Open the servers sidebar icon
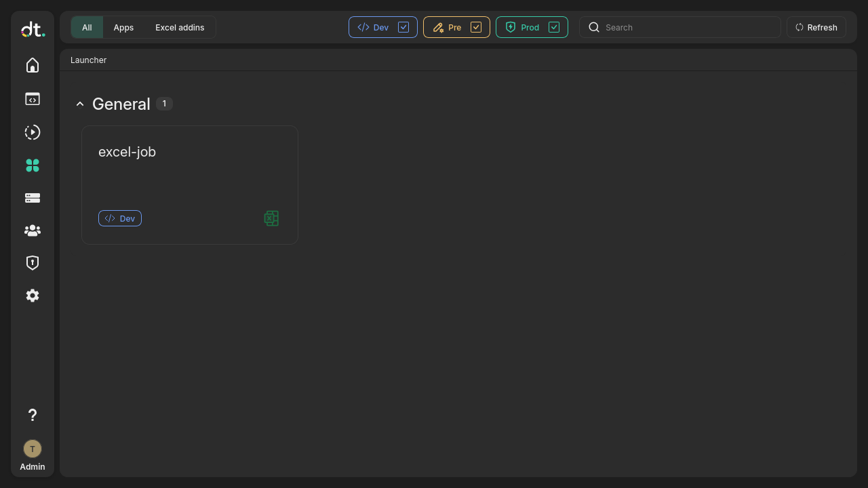Screen dimensions: 868x488 pos(33,197)
